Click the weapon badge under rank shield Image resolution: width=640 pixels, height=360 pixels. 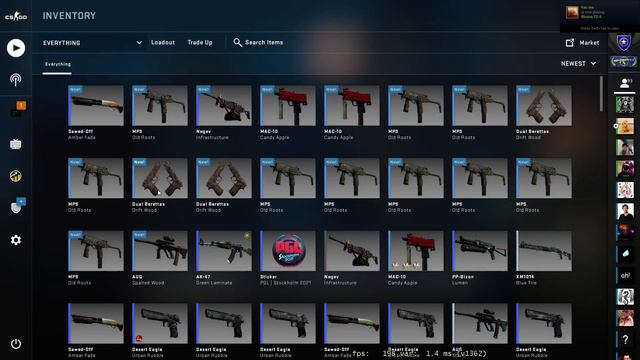click(623, 62)
